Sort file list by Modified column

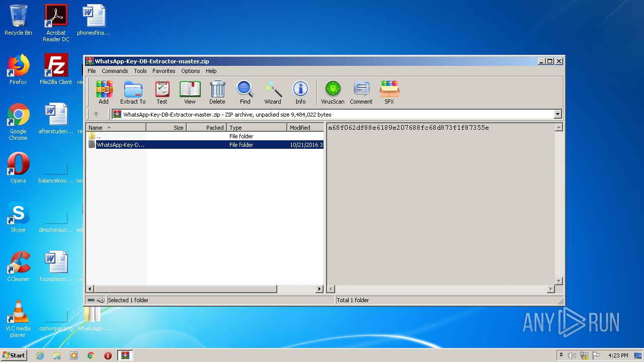(x=305, y=128)
